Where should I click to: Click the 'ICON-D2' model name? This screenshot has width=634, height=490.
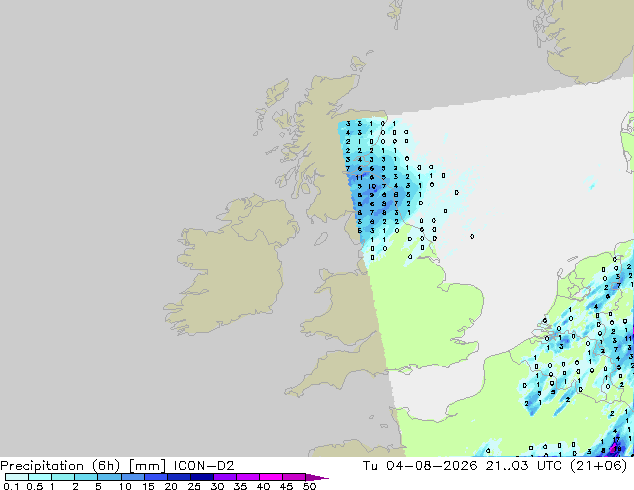[204, 466]
